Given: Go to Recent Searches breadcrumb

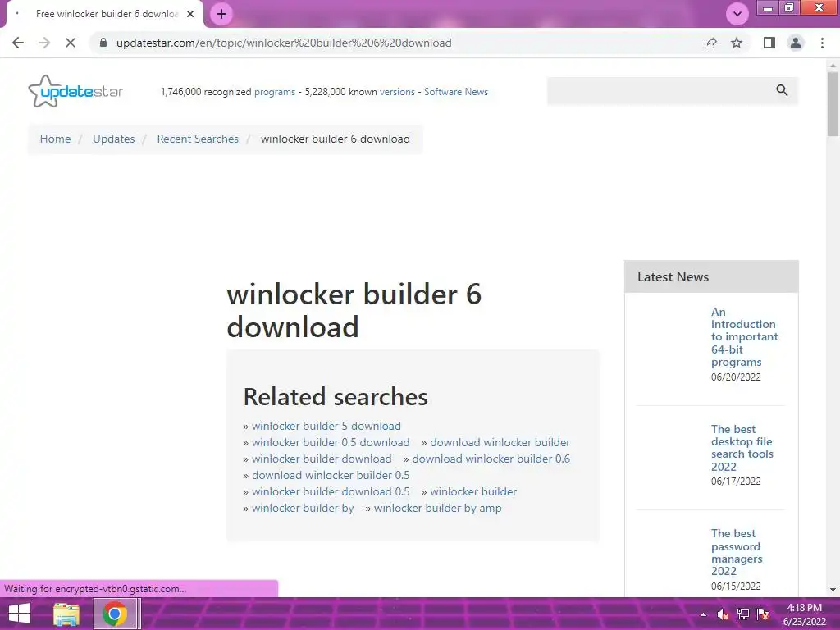Looking at the screenshot, I should click(198, 139).
